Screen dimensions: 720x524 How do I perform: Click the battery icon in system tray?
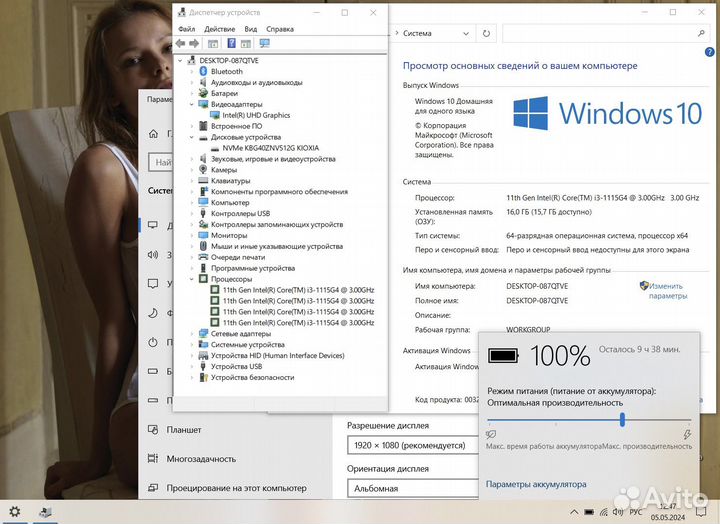[589, 512]
